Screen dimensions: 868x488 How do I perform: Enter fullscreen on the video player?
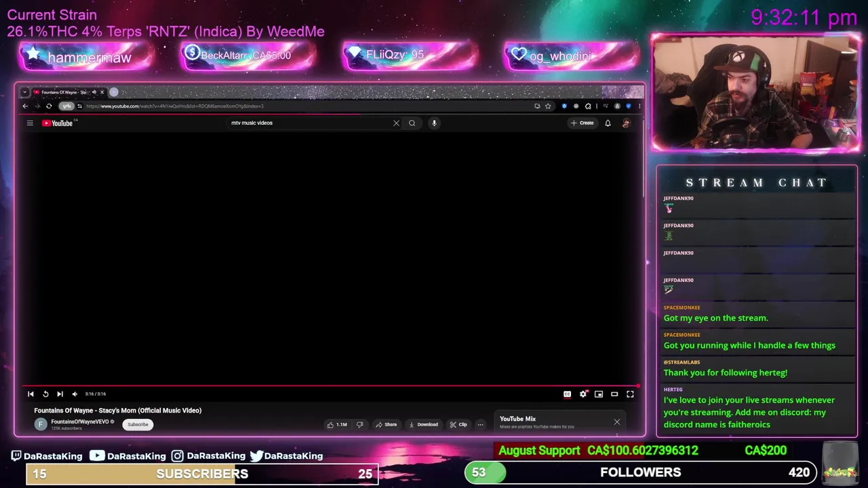click(630, 394)
